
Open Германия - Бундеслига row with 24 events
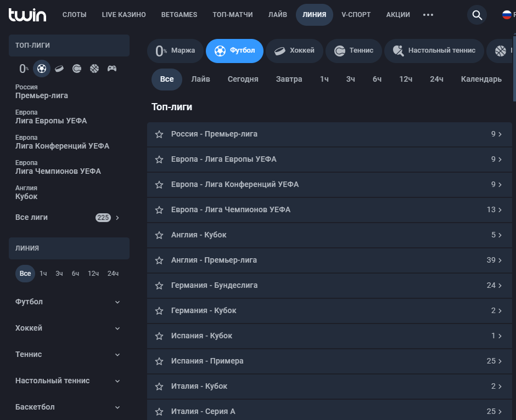(x=329, y=285)
